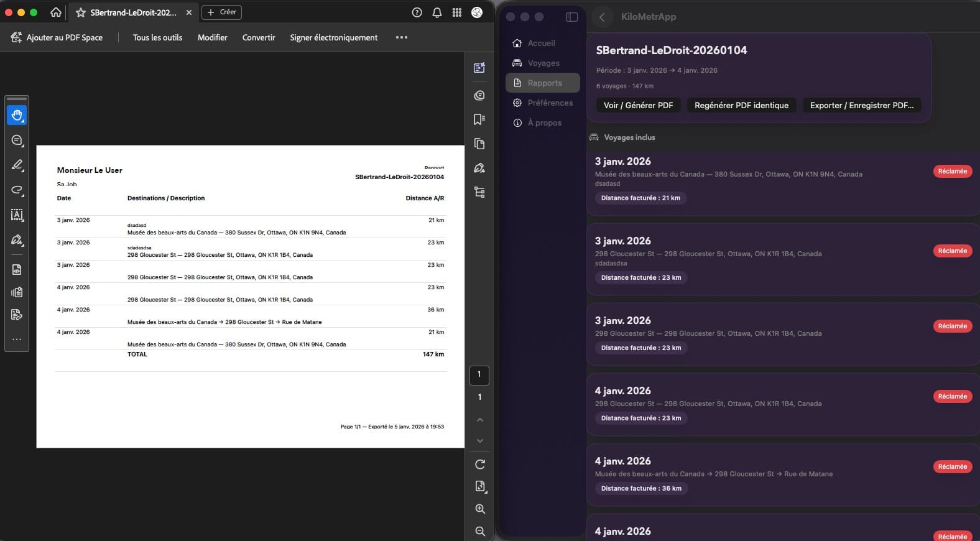Toggle the KiloMetrApp sidebar visibility

tap(571, 17)
